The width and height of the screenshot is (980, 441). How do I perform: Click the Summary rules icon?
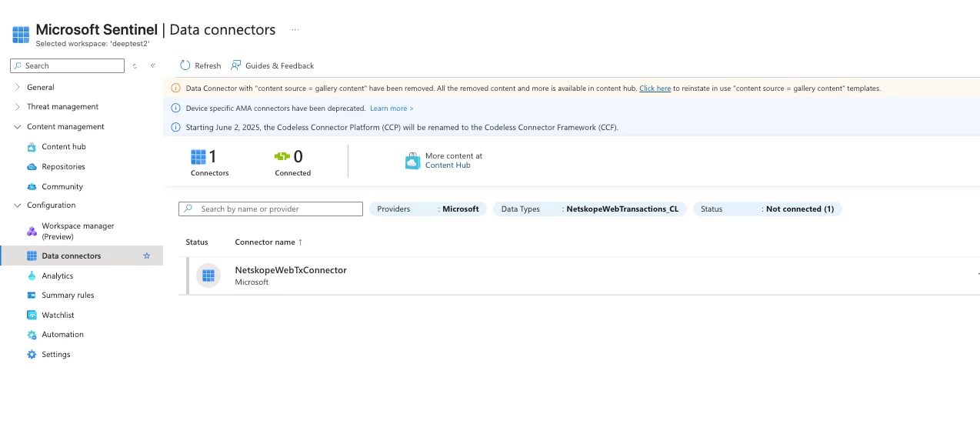pos(32,296)
